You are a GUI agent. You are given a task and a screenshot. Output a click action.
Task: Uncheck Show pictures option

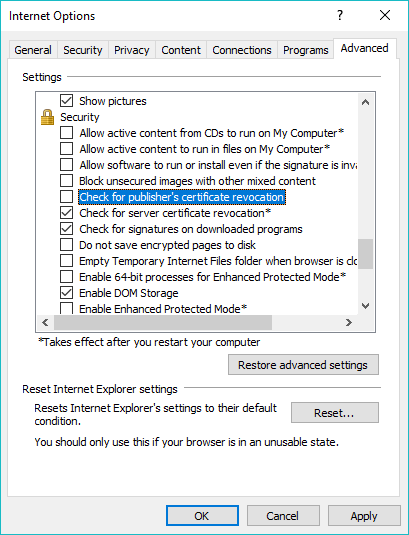click(67, 101)
